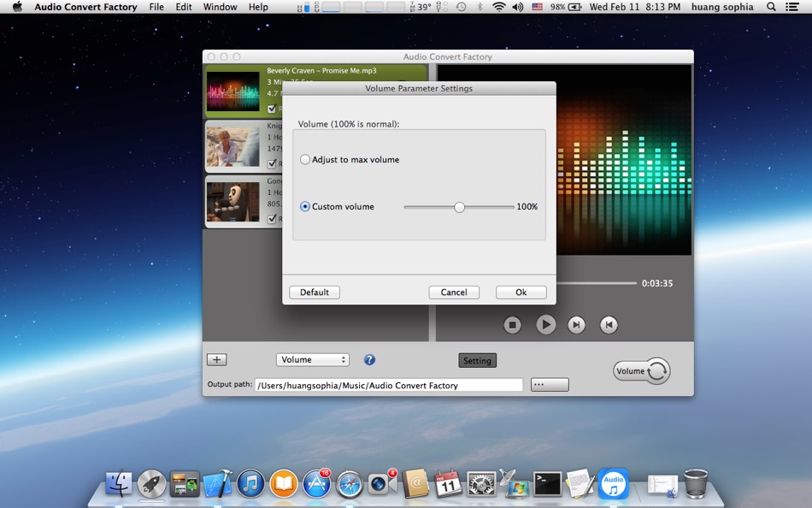Image resolution: width=812 pixels, height=508 pixels.
Task: Open the Trash in dock
Action: click(x=696, y=483)
